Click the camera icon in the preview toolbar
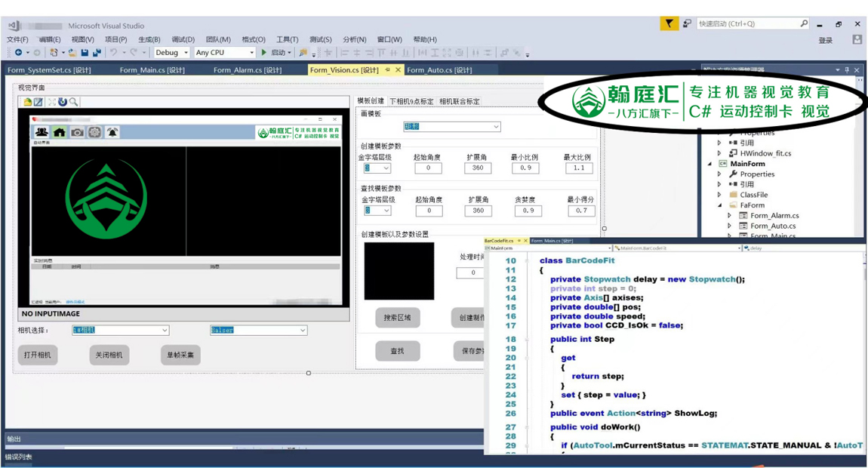868x468 pixels. [77, 133]
